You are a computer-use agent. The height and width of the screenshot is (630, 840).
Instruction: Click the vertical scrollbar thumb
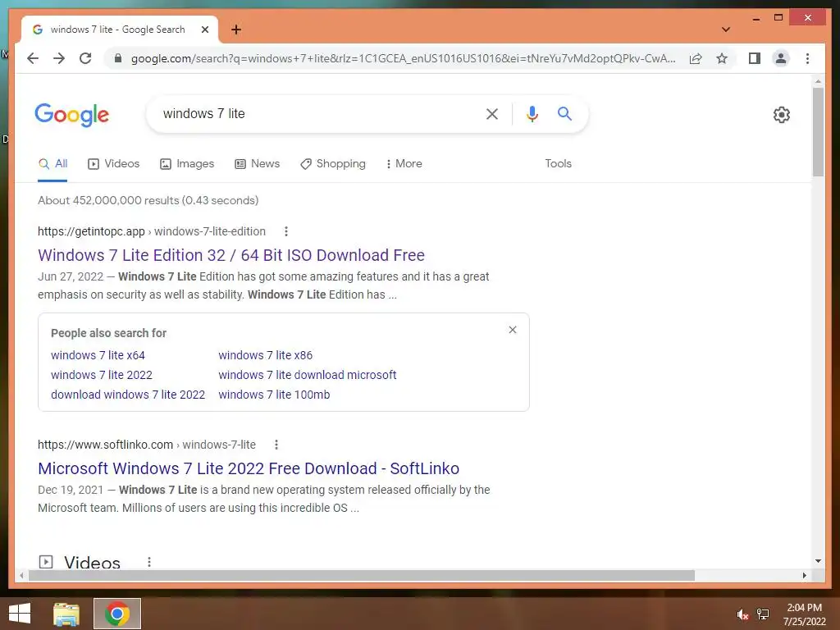point(818,132)
